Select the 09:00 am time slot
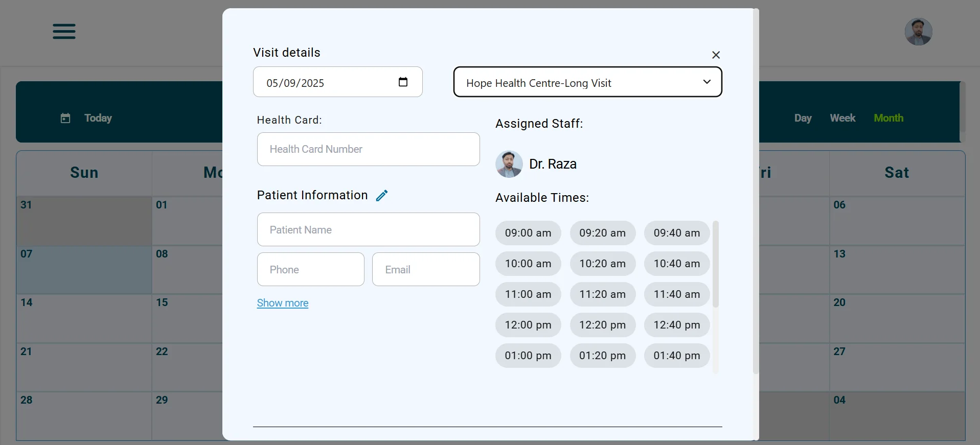This screenshot has height=445, width=980. [528, 233]
